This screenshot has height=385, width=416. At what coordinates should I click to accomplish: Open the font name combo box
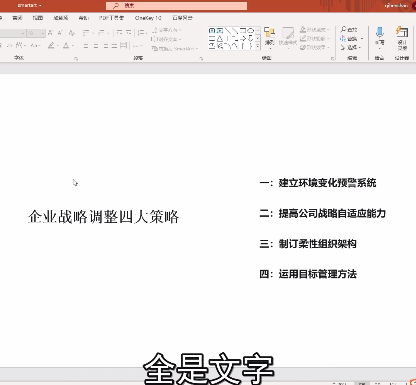tap(12, 33)
